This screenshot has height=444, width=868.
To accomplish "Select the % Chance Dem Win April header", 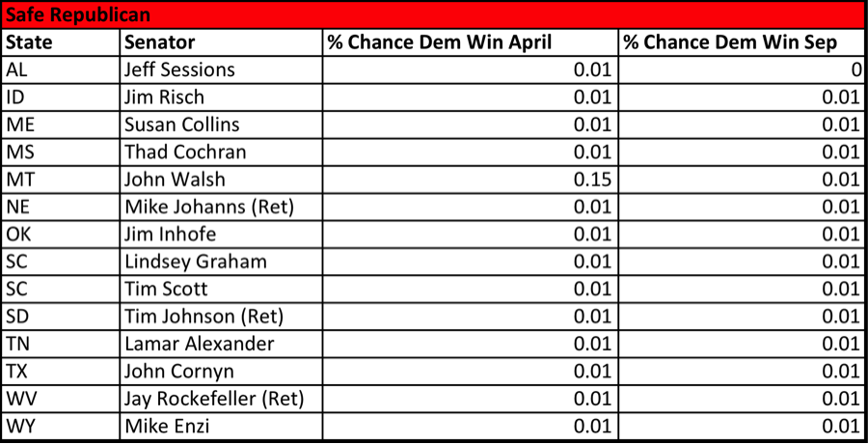I will pyautogui.click(x=471, y=42).
